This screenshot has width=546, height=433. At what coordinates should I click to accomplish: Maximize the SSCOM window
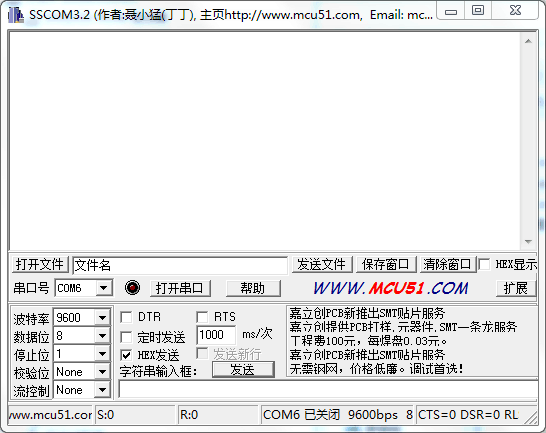[x=478, y=10]
